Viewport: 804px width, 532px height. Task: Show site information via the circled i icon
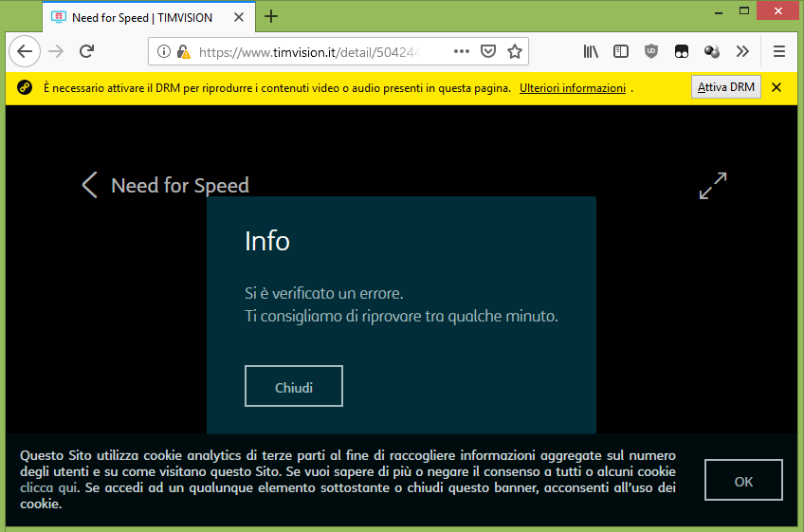(164, 51)
